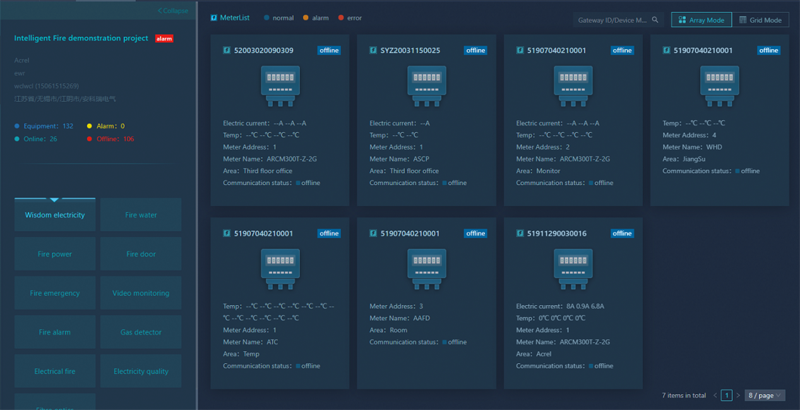
Task: Click the meter icon of device SYZ20031150025
Action: pos(427,85)
